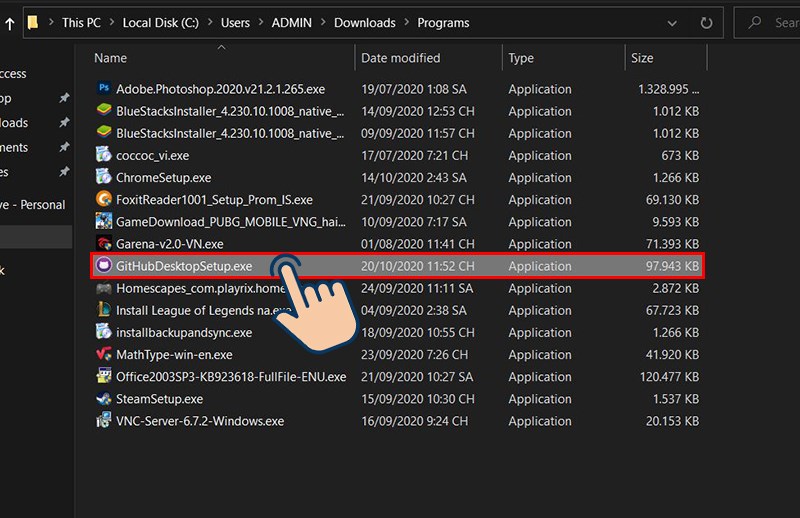
Task: Select Adobe.Photoshop.2020.v21.2.1.265.exe file name
Action: click(x=220, y=89)
